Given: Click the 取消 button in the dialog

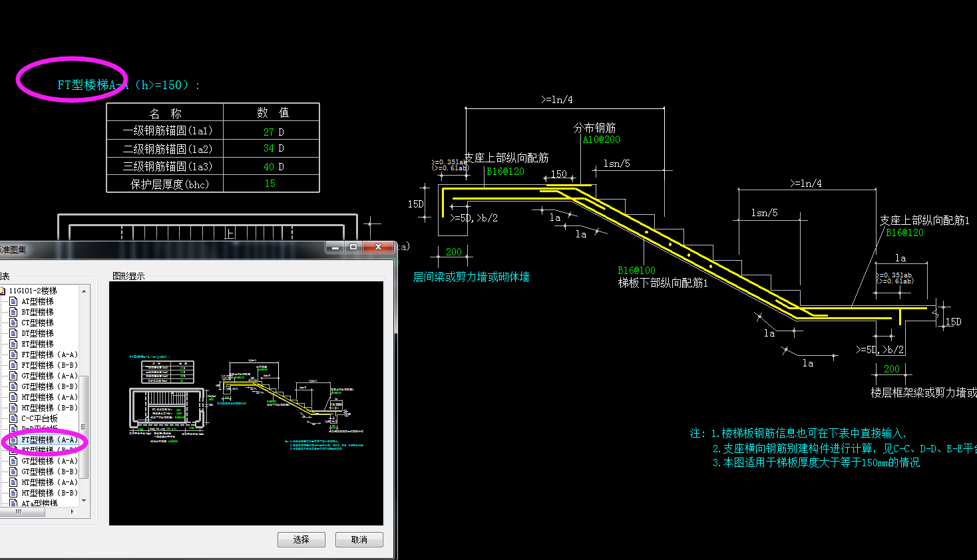Looking at the screenshot, I should [x=359, y=539].
